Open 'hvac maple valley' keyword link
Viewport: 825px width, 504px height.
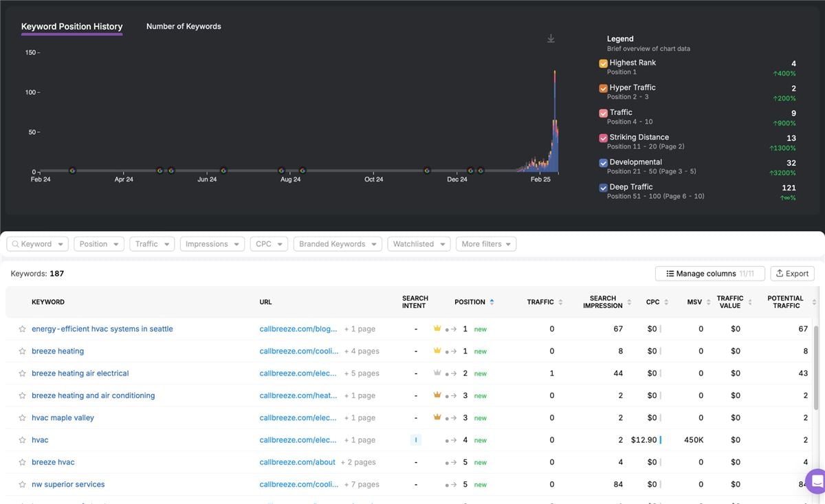point(63,417)
